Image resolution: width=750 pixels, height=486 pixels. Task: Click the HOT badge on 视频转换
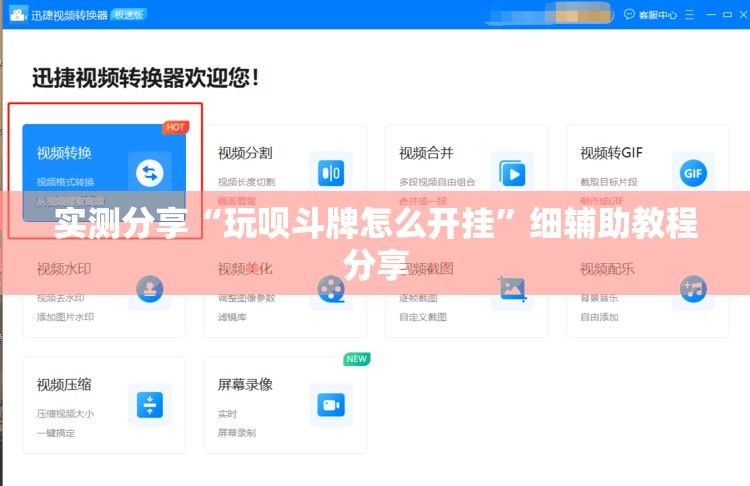[x=176, y=127]
